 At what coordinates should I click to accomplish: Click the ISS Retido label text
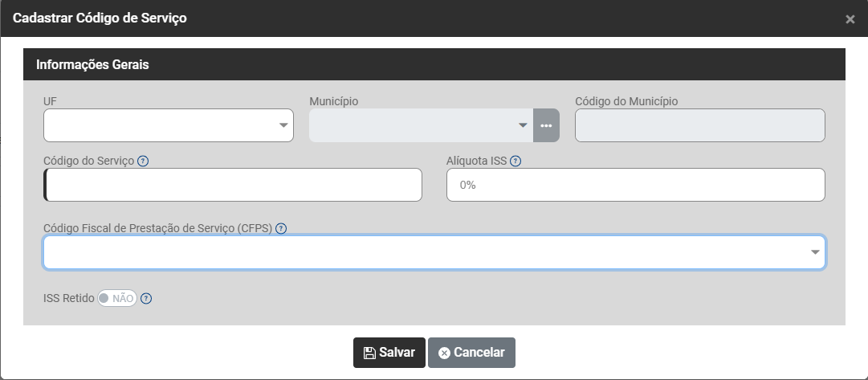tap(69, 298)
